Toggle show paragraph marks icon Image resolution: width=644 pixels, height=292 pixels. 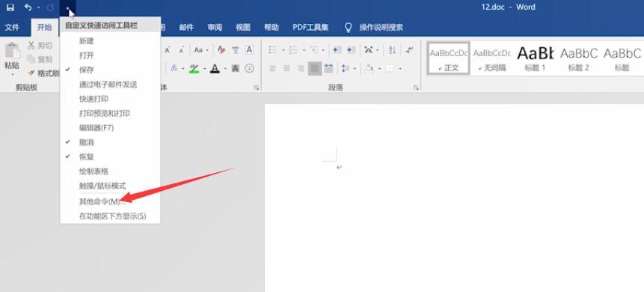coord(409,49)
